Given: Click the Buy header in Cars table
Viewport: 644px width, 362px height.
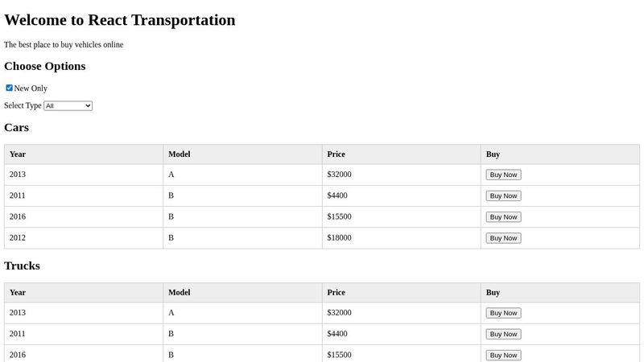Looking at the screenshot, I should click(493, 154).
